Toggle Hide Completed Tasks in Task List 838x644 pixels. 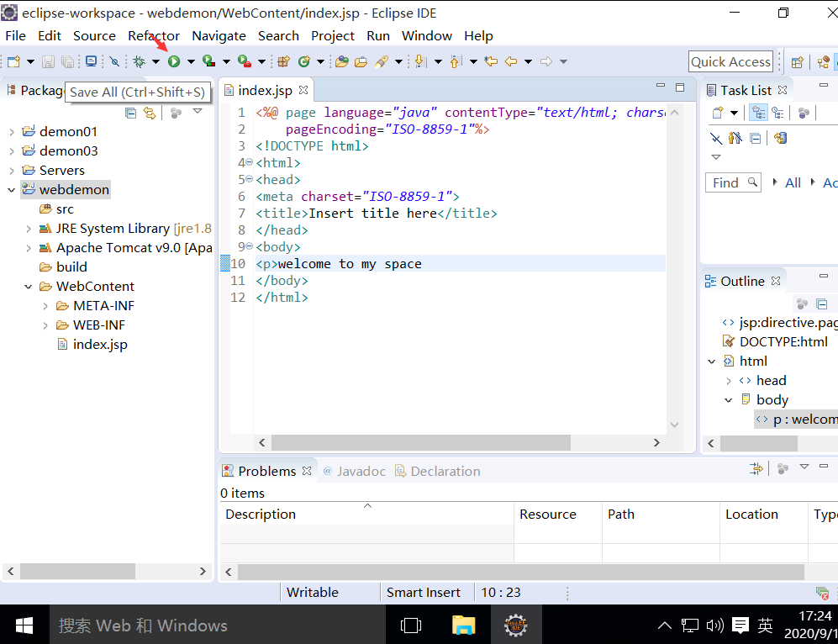(x=716, y=139)
